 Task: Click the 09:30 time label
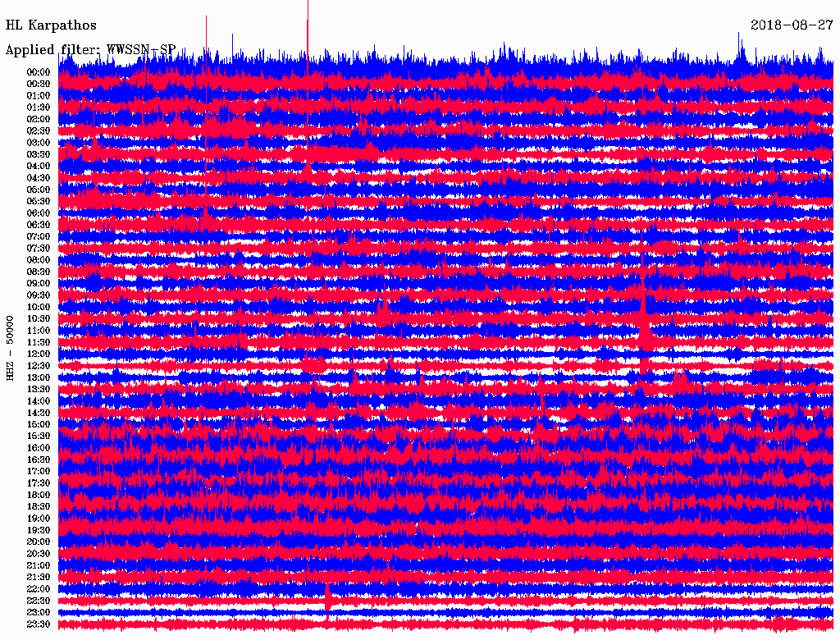click(39, 295)
